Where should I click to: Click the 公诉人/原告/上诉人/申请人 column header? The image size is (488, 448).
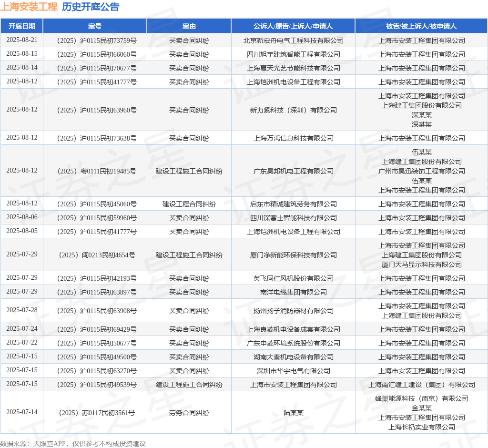click(293, 26)
